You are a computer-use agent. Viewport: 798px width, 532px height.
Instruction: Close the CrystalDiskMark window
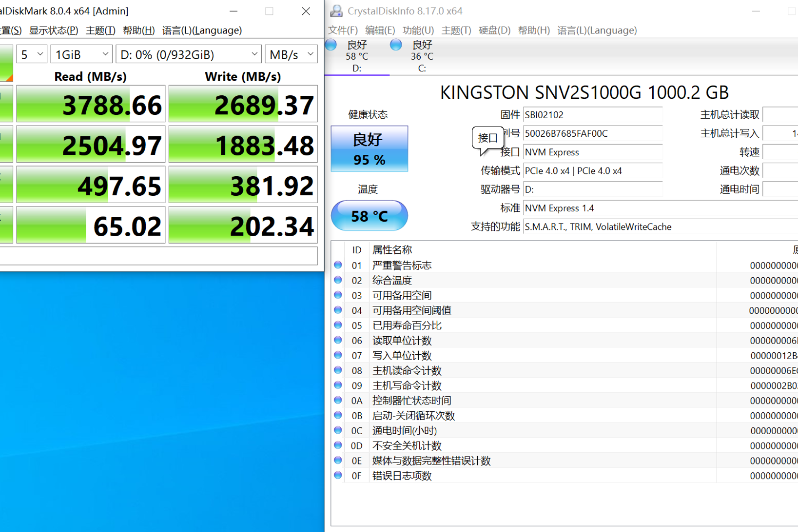(306, 11)
